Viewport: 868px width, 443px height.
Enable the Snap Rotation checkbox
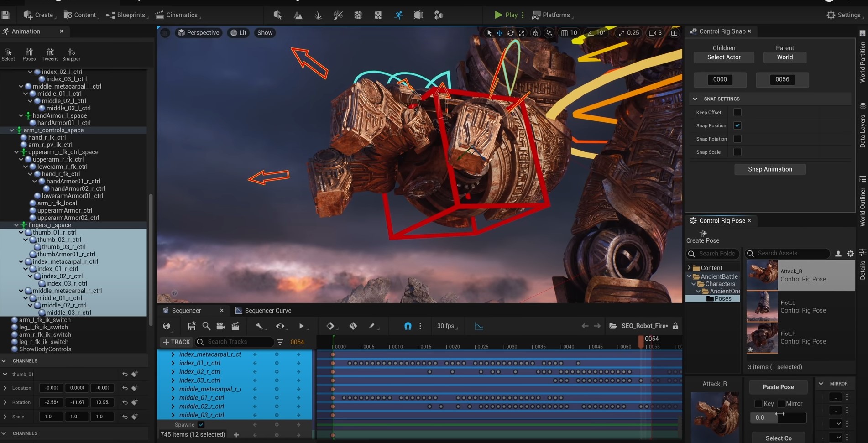(737, 139)
